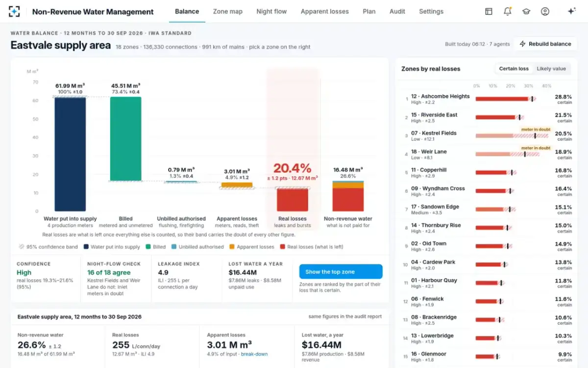
Task: Open the learning graduation cap icon
Action: click(x=526, y=11)
